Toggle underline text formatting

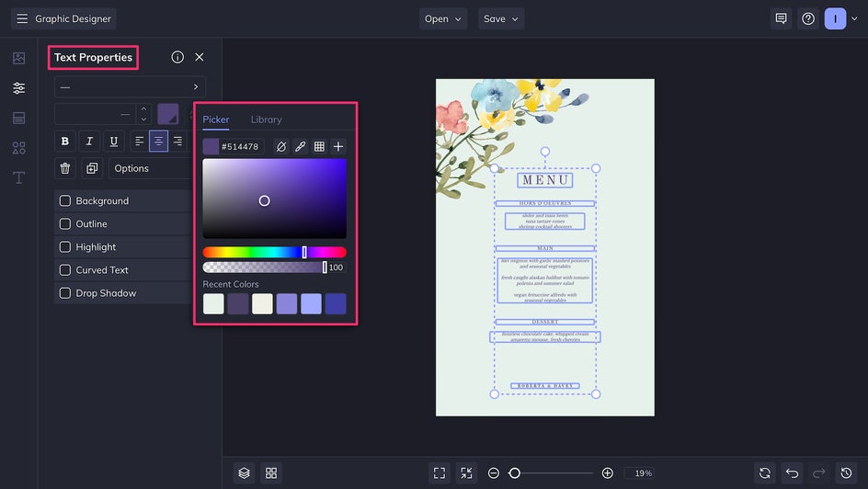click(x=113, y=141)
